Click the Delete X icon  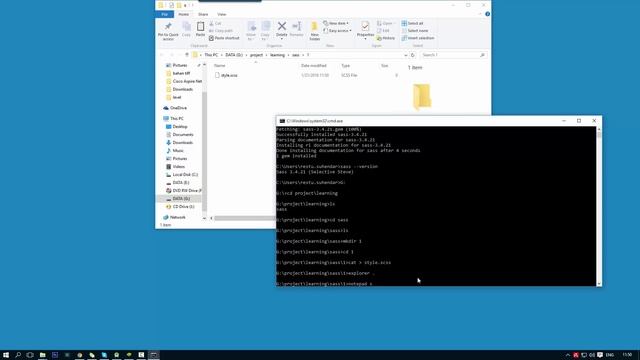282,26
